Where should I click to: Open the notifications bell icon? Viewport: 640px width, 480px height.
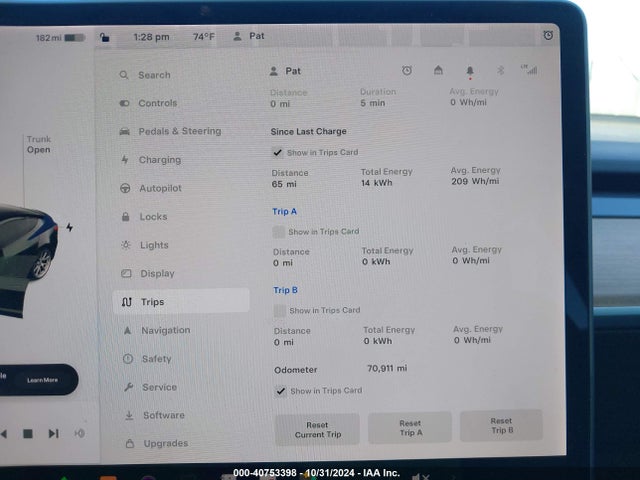470,71
